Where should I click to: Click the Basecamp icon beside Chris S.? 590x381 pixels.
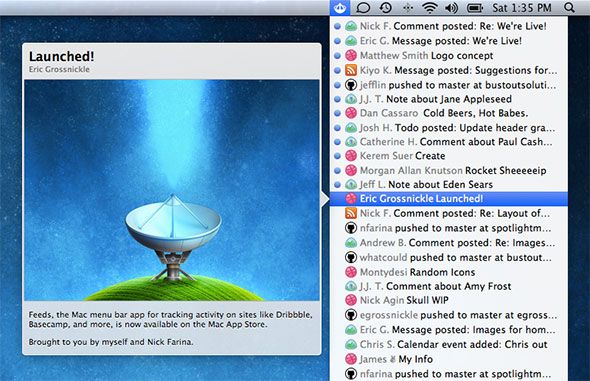tap(351, 344)
